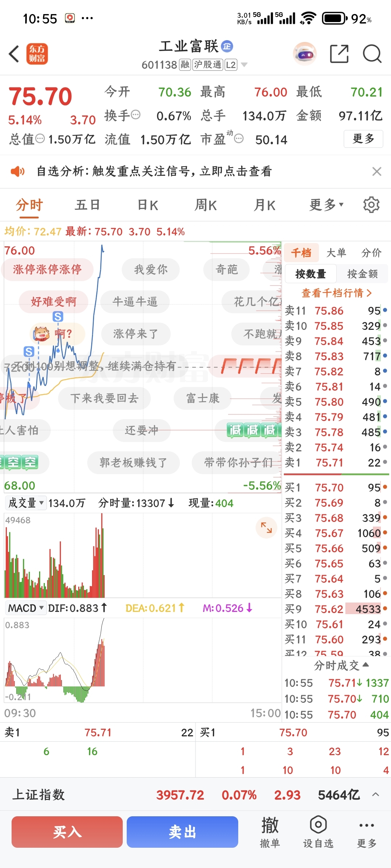Select 卖8 row priced 75.83
The width and height of the screenshot is (391, 868).
(x=336, y=356)
